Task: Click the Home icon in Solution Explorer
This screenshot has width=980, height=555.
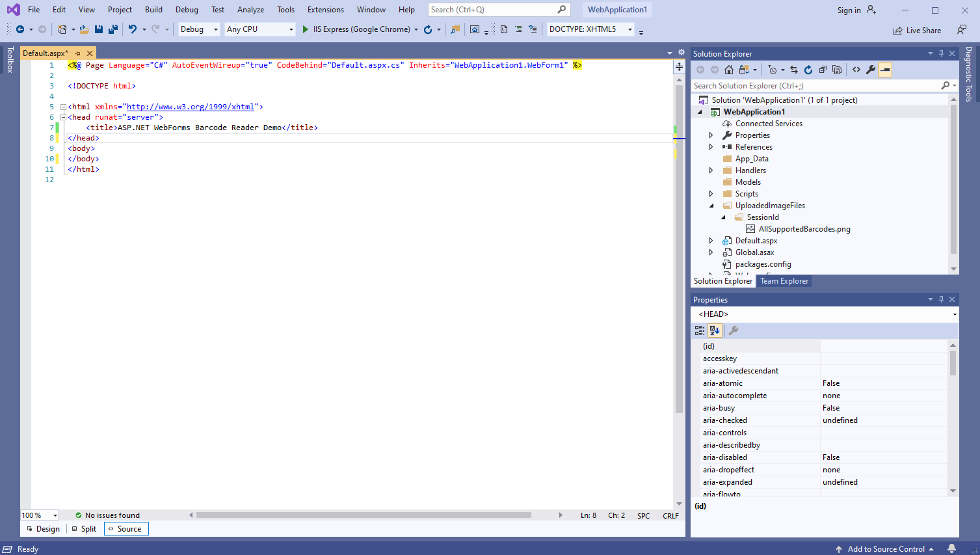Action: coord(729,70)
